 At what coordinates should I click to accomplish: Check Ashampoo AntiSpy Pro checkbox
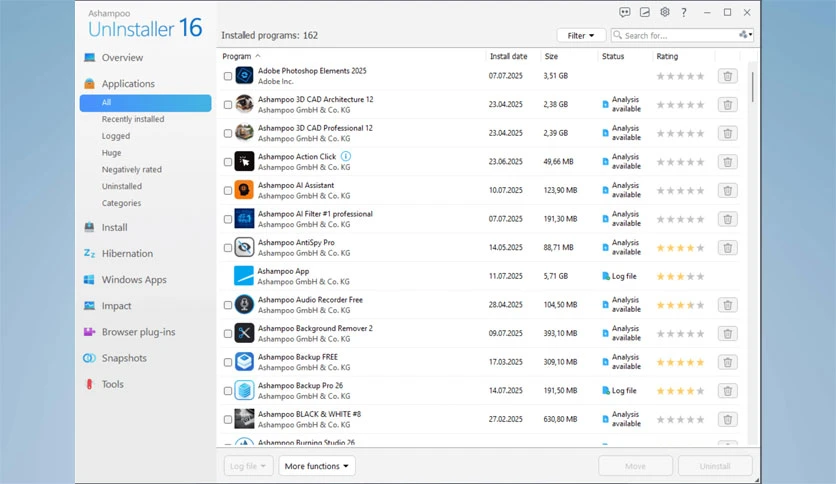click(228, 248)
